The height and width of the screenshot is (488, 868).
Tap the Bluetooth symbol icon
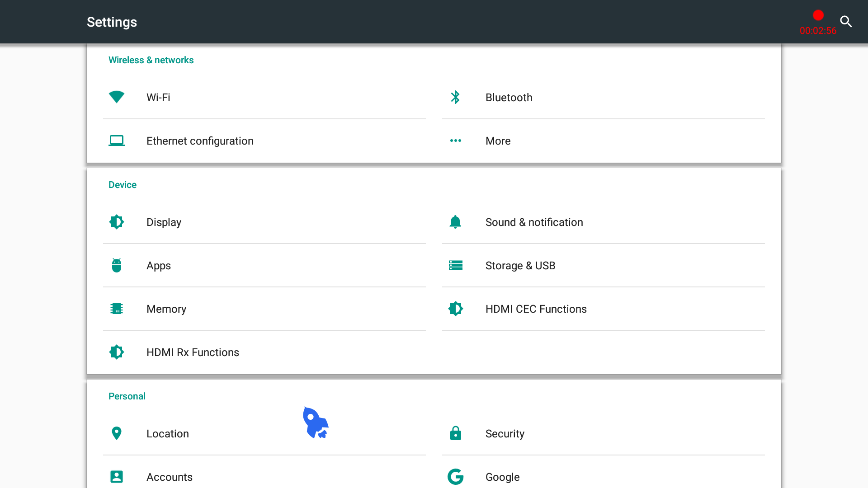[455, 97]
